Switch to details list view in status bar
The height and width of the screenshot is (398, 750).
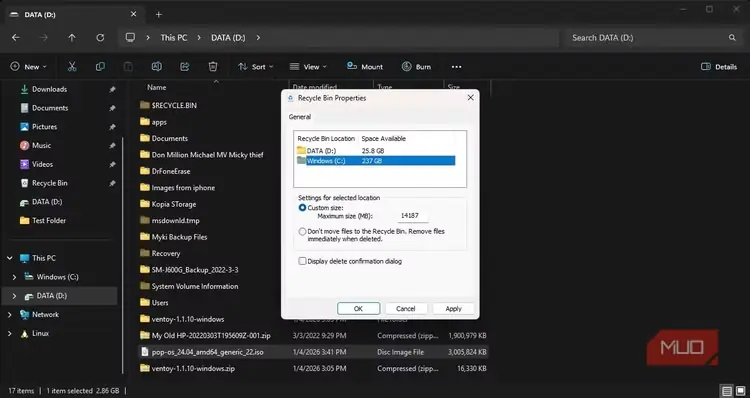[x=727, y=391]
